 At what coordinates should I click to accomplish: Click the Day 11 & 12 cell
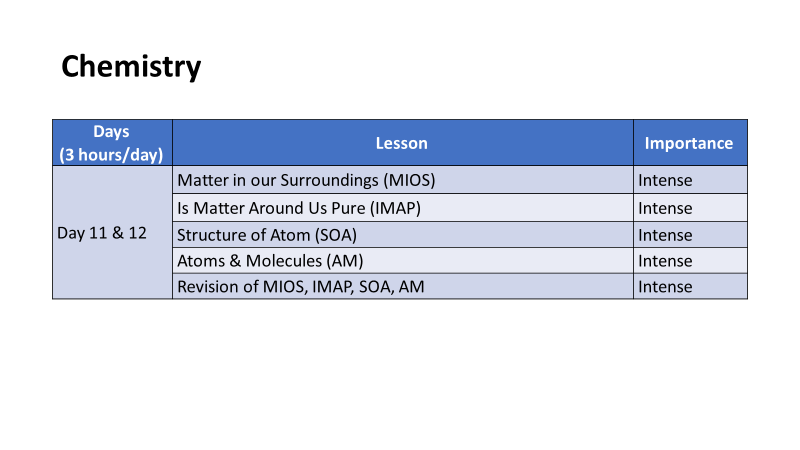pos(112,232)
